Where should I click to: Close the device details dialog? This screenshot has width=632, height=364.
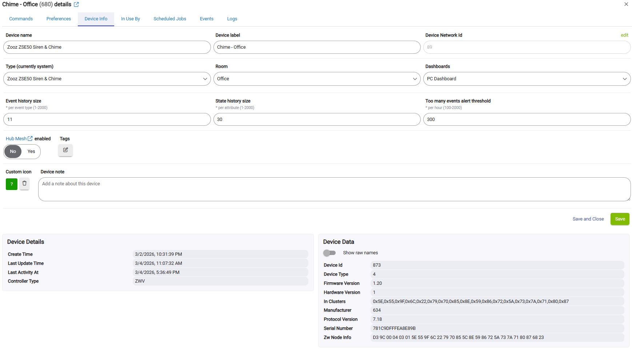tap(626, 4)
